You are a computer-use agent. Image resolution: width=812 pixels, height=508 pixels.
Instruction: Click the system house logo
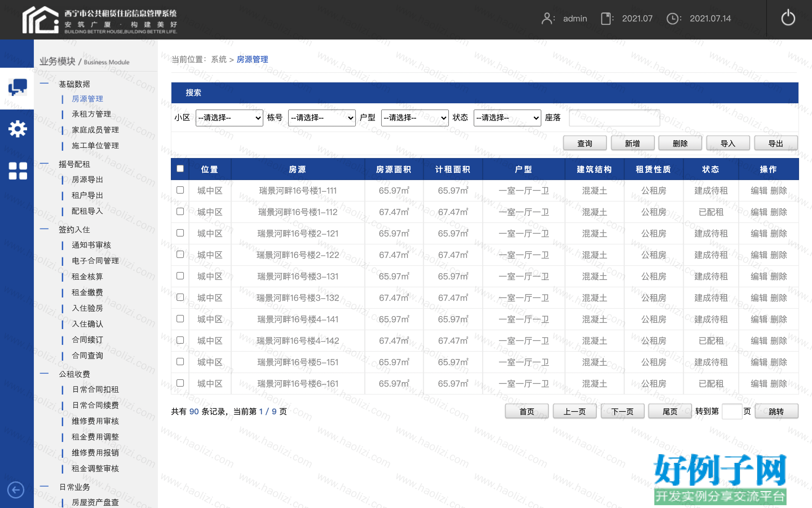40,19
